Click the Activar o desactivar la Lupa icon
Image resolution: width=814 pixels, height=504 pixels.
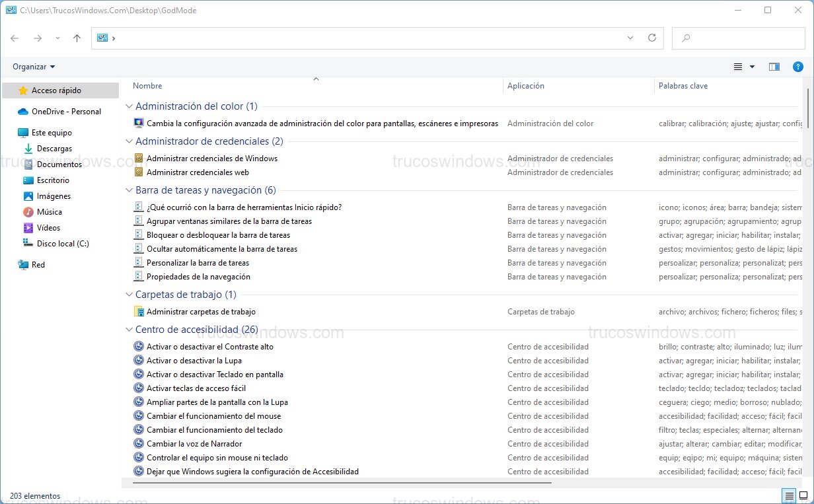(139, 360)
